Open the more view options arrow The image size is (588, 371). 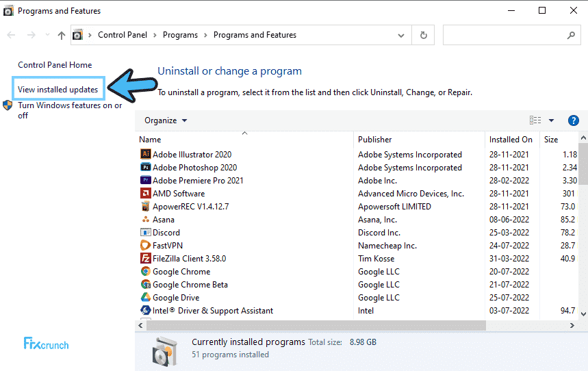tap(551, 120)
